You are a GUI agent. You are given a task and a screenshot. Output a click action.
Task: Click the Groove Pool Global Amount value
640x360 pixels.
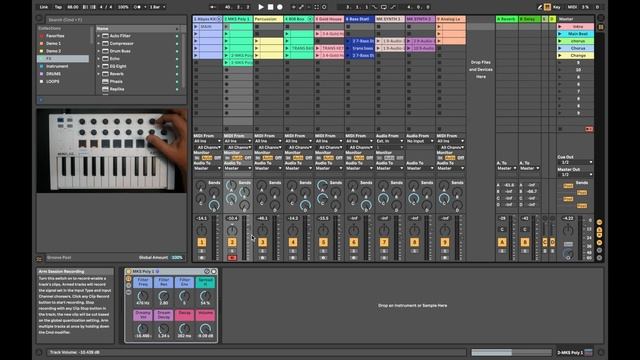click(177, 258)
